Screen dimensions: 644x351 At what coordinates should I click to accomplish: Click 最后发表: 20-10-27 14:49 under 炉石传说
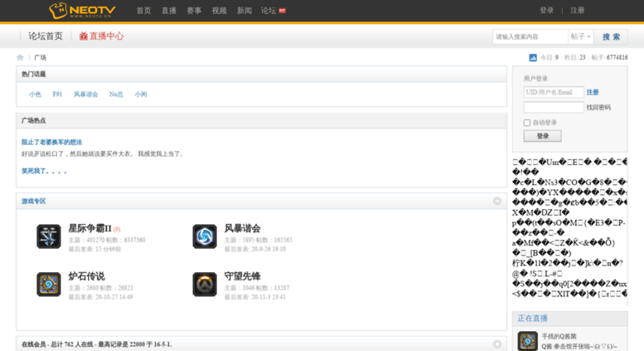(100, 297)
